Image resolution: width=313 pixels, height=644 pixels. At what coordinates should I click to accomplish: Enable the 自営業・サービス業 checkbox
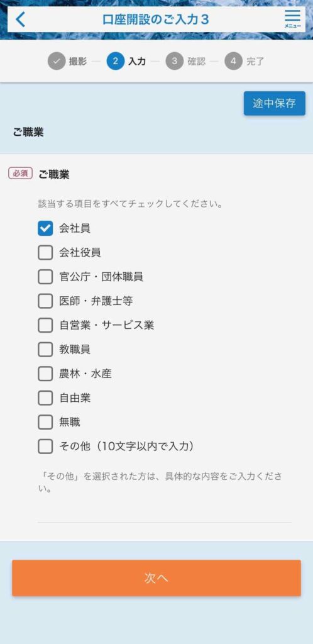pos(45,325)
